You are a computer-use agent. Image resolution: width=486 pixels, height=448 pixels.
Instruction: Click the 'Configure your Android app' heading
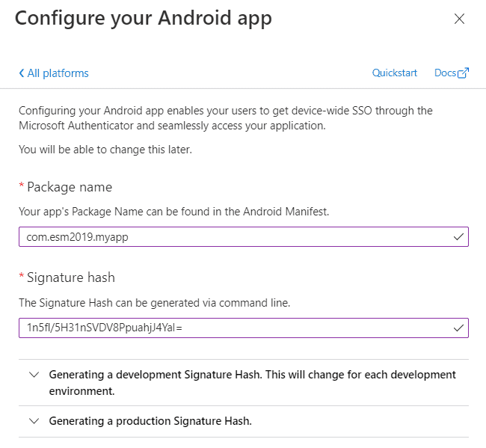144,18
